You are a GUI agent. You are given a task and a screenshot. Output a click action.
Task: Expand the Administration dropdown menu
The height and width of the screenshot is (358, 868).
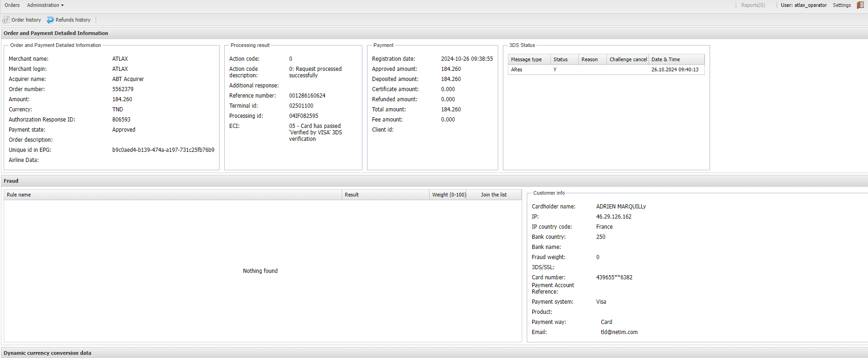point(45,5)
